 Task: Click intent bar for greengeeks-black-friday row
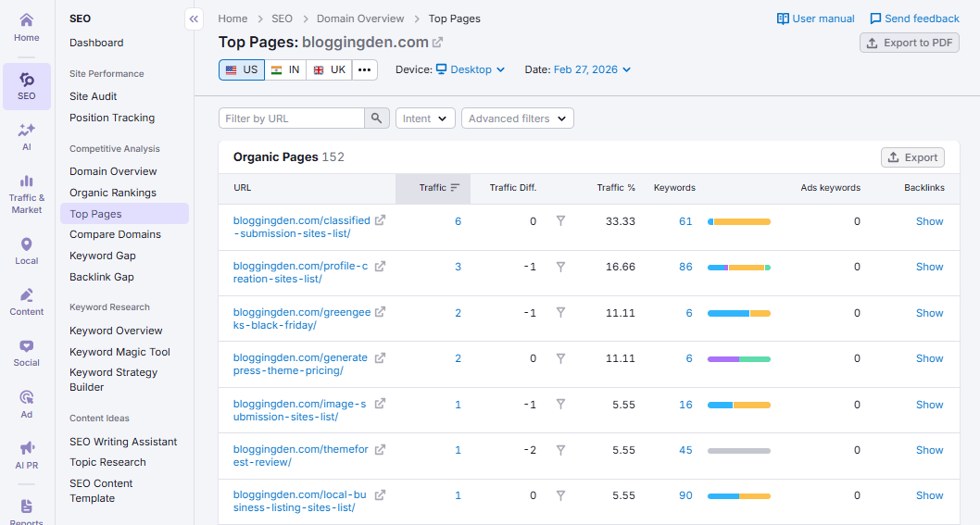[739, 313]
